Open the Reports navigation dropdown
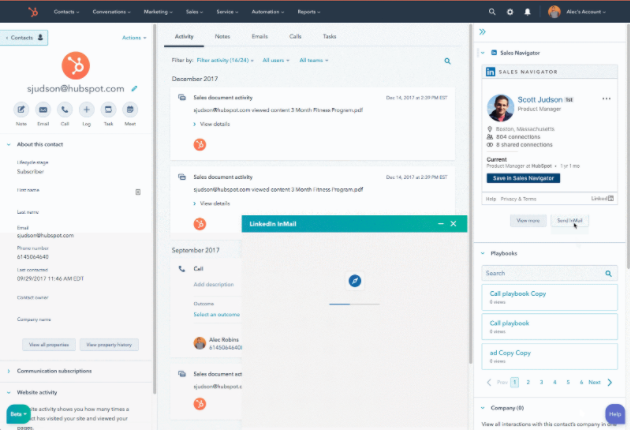This screenshot has height=434, width=630. coord(309,12)
